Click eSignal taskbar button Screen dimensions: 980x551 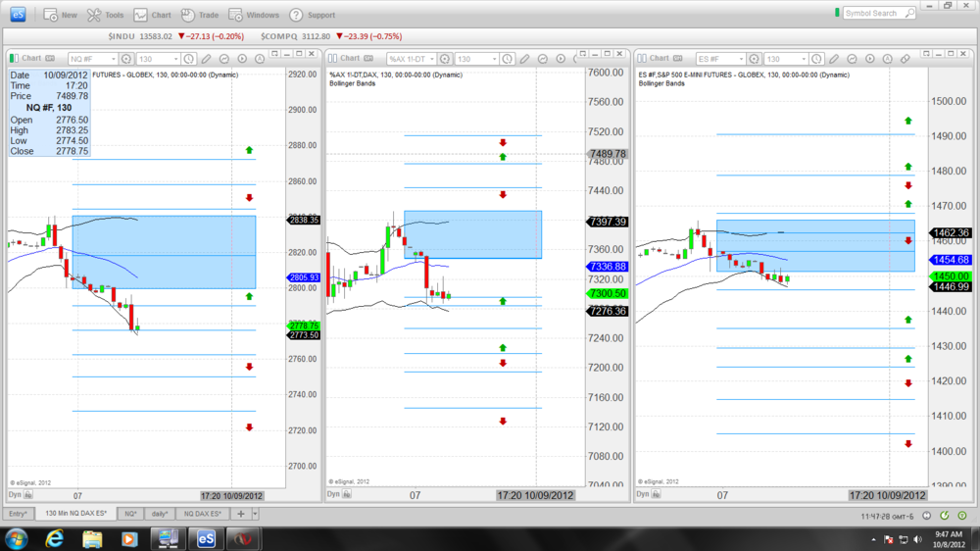click(206, 538)
